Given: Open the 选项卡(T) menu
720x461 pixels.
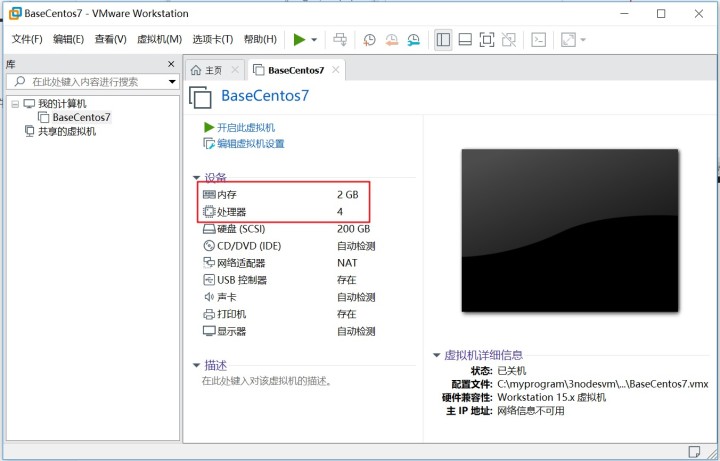Looking at the screenshot, I should 213,39.
